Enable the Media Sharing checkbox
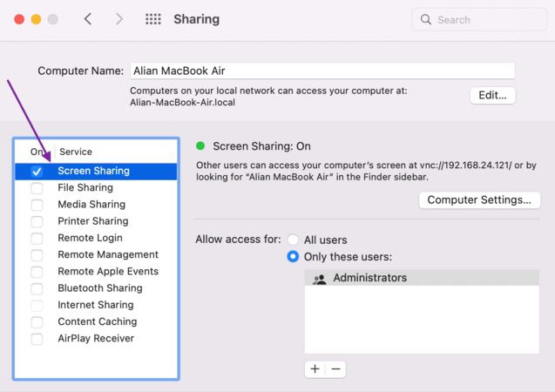 37,205
